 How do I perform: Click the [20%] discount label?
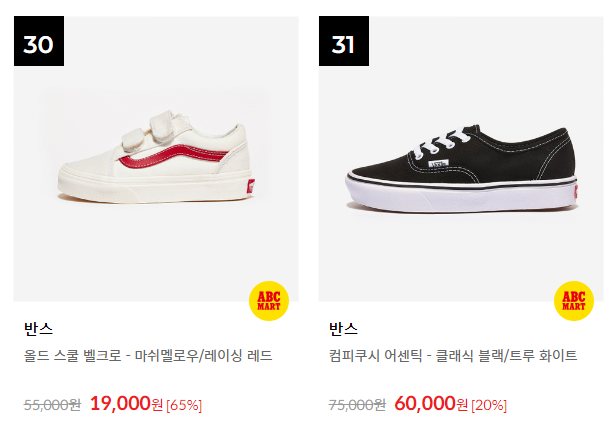pyautogui.click(x=489, y=405)
